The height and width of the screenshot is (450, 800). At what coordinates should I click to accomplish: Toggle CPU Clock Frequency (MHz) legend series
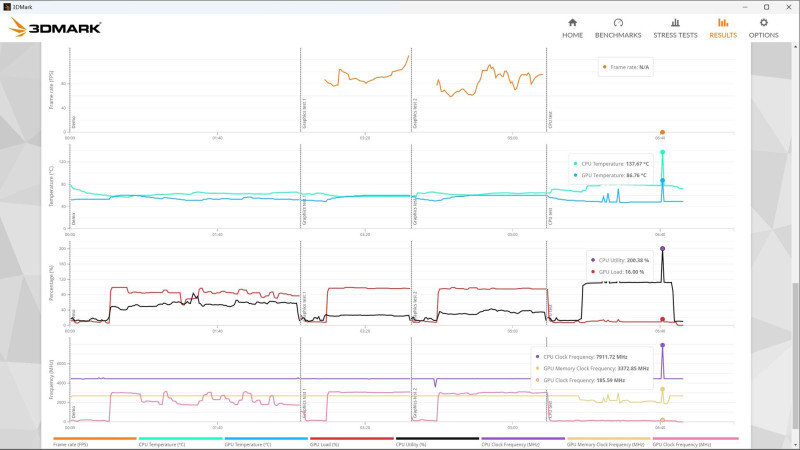click(523, 441)
